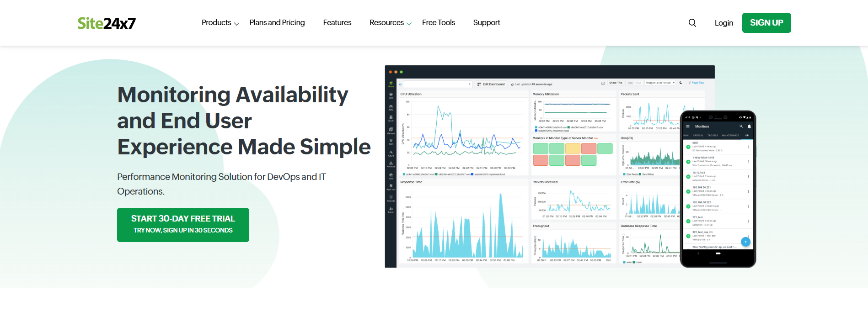Toggle night mode with the moon icon
This screenshot has height=322, width=868.
[x=680, y=83]
